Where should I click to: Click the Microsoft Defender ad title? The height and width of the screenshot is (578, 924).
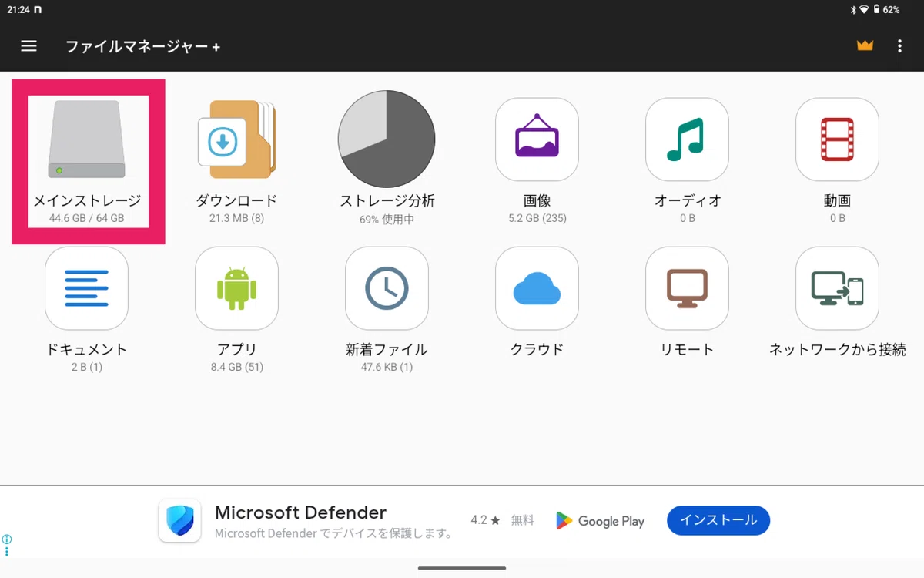[300, 512]
